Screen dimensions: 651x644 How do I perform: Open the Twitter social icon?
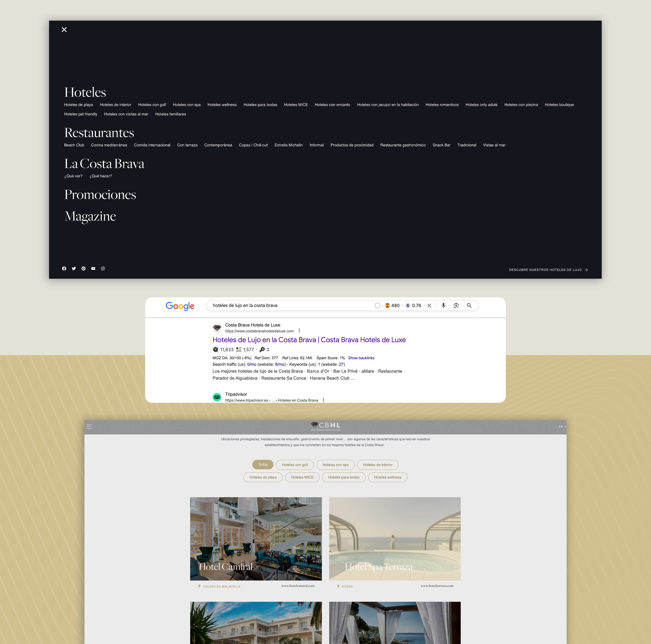pyautogui.click(x=74, y=269)
